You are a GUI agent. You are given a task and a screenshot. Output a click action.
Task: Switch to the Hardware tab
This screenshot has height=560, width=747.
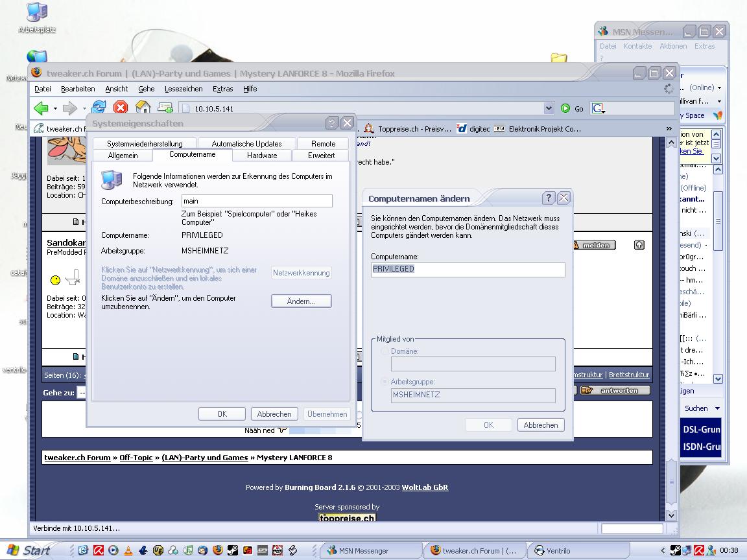[x=262, y=156]
